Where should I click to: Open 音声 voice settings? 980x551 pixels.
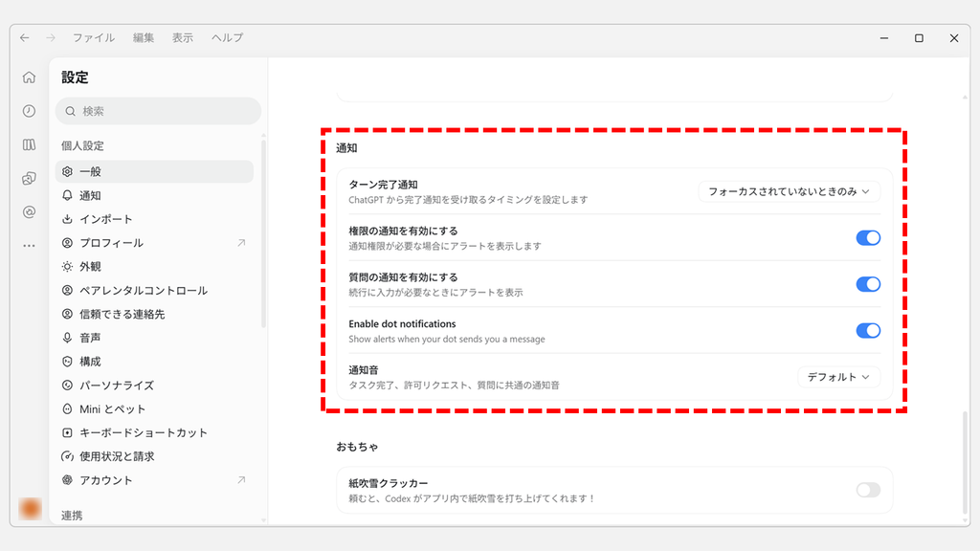[x=154, y=338]
